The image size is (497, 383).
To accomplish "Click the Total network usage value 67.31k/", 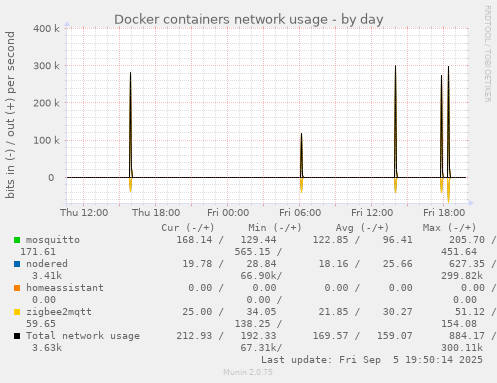I will (261, 348).
